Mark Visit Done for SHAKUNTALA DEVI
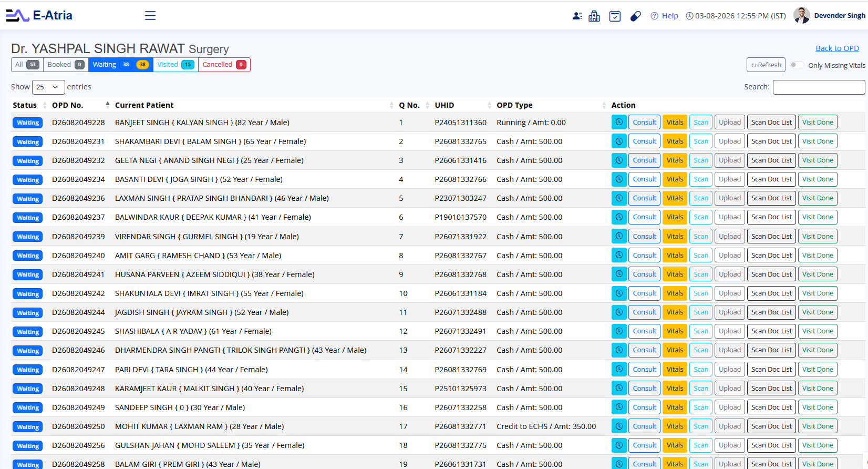Screen dimensions: 868x469 click(x=818, y=293)
